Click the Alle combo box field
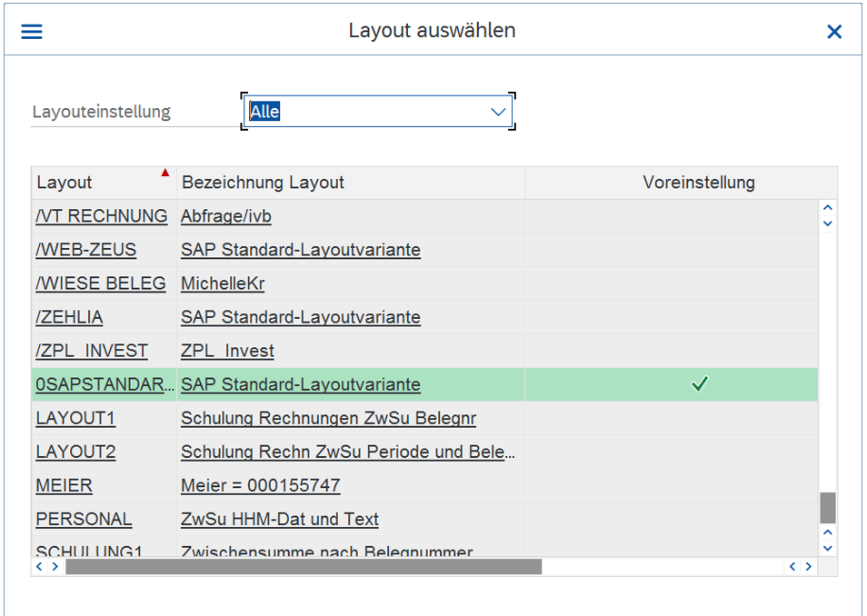Viewport: 867px width, 616px height. tap(364, 112)
